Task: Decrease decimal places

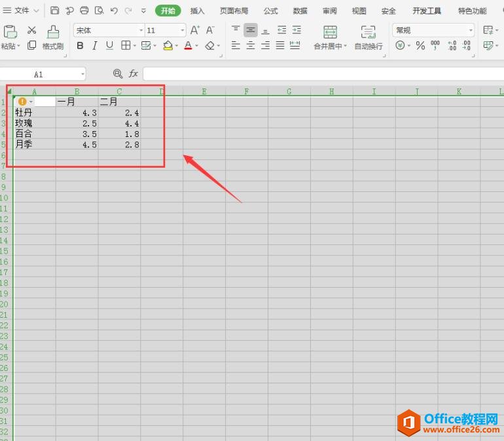Action: pos(467,45)
